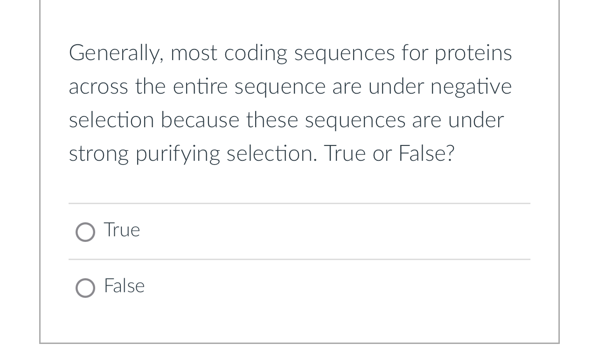Click the True option label
Screen dimensions: 599x364
coord(121,230)
